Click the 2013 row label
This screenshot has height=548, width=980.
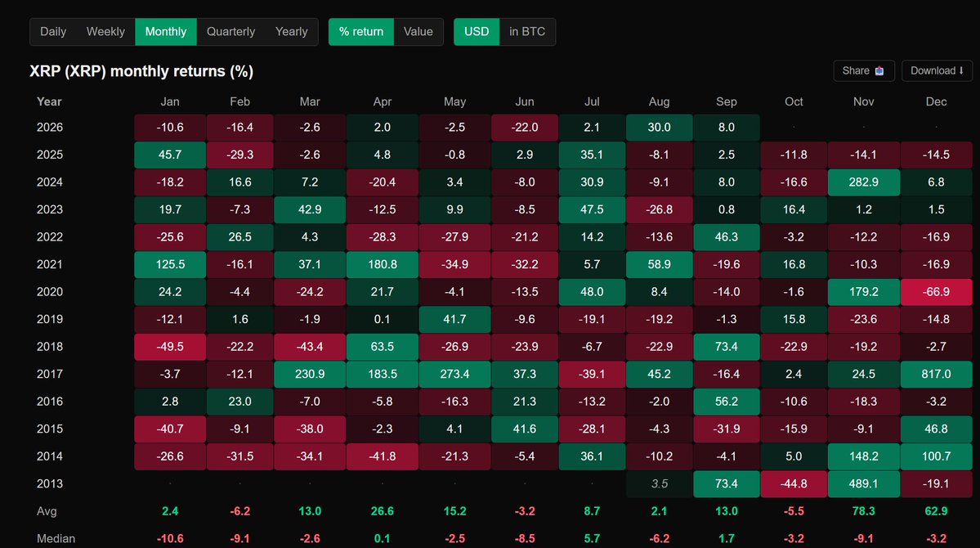point(50,483)
